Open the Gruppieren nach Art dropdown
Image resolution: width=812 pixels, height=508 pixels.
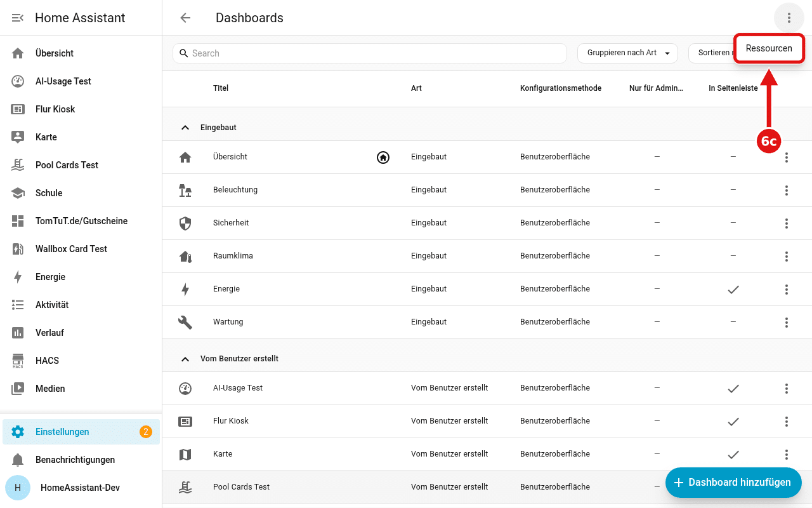[x=627, y=53]
